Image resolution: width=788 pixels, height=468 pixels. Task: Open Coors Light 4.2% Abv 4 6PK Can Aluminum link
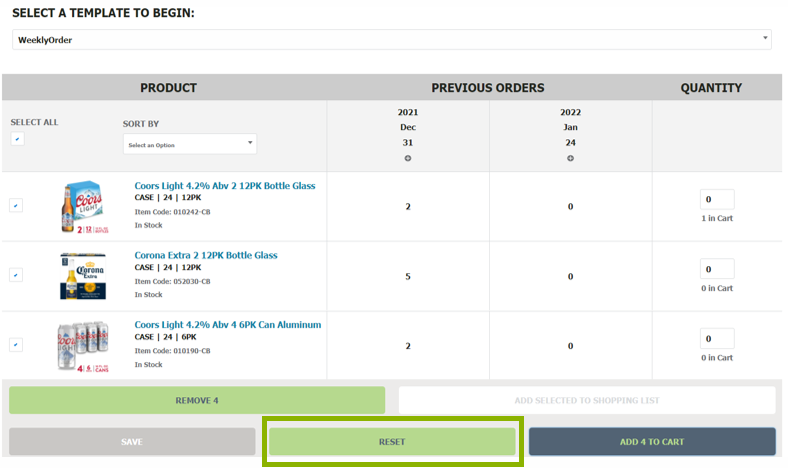click(x=228, y=325)
